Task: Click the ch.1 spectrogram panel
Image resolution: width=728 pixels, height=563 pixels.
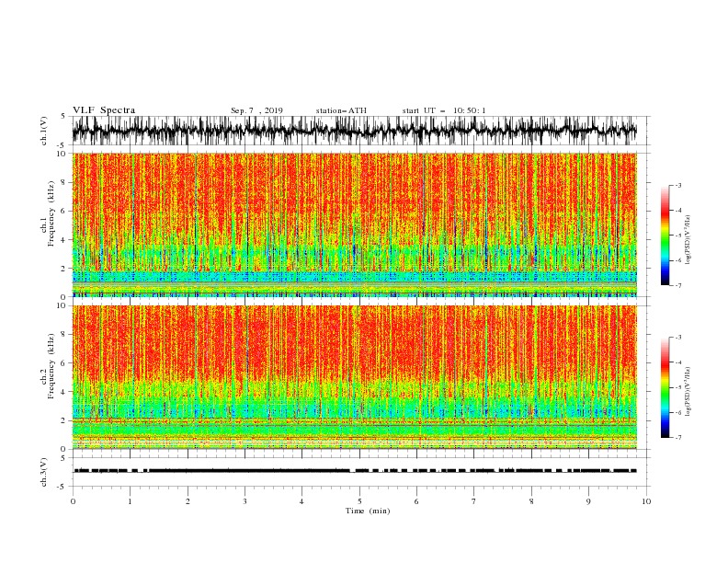Action: (354, 224)
